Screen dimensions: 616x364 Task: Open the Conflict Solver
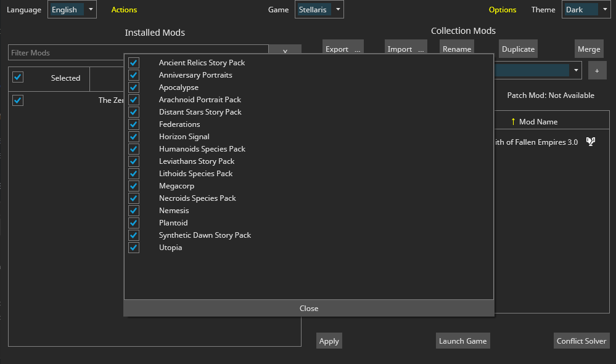(x=581, y=341)
